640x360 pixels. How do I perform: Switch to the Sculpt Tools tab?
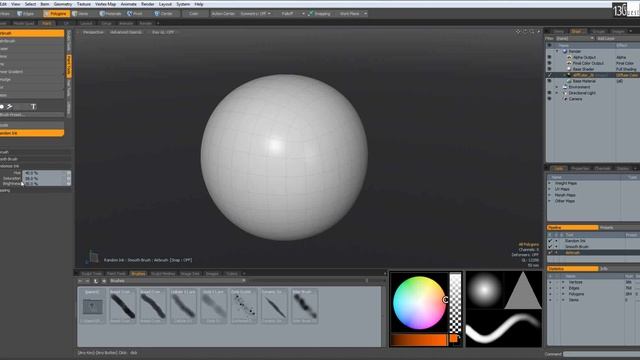tap(91, 273)
